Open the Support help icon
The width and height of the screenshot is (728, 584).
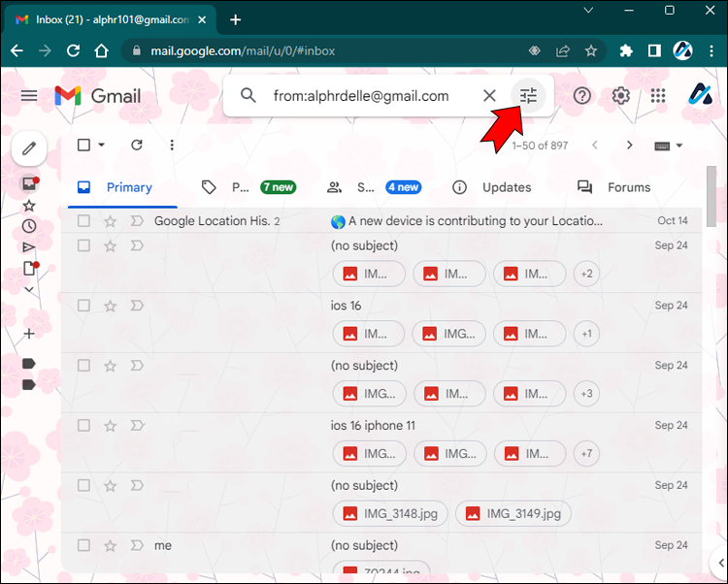click(581, 96)
